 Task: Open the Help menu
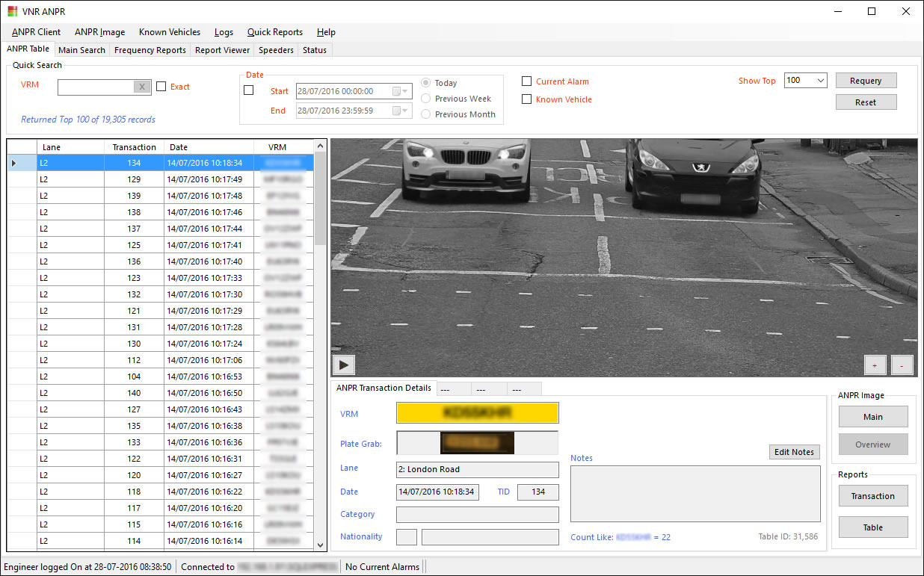click(326, 32)
